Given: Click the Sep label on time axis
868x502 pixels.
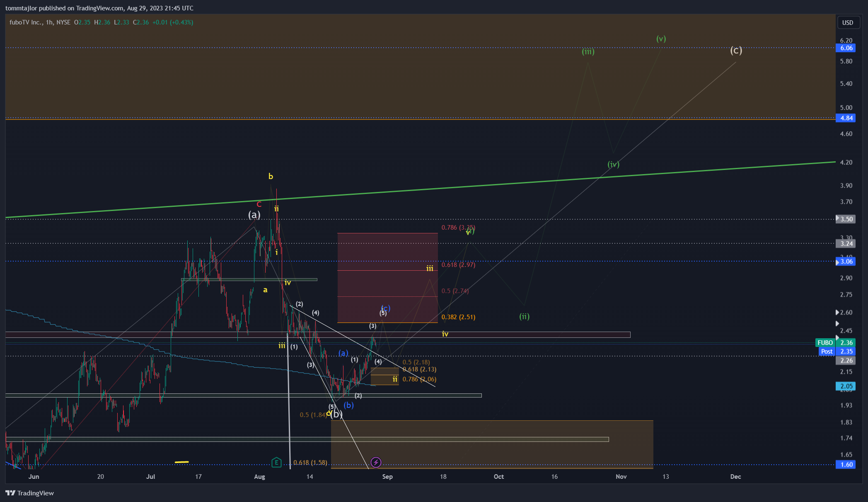Looking at the screenshot, I should [387, 477].
